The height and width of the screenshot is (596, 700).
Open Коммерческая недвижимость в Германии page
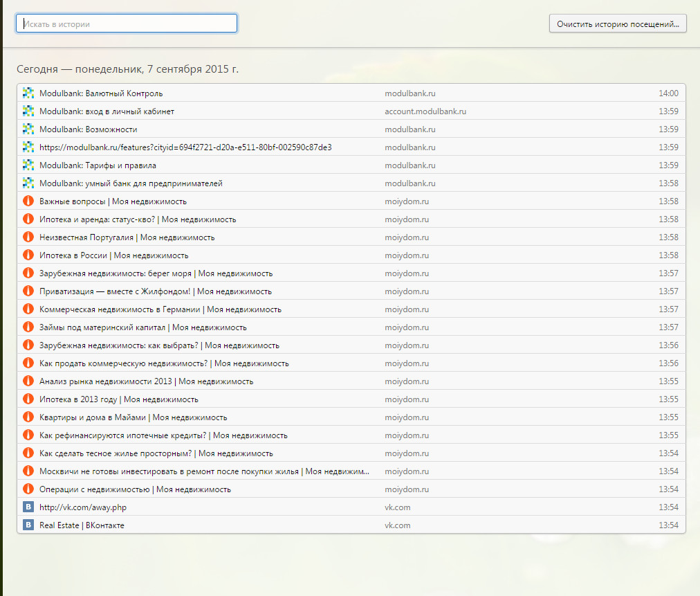click(x=160, y=309)
